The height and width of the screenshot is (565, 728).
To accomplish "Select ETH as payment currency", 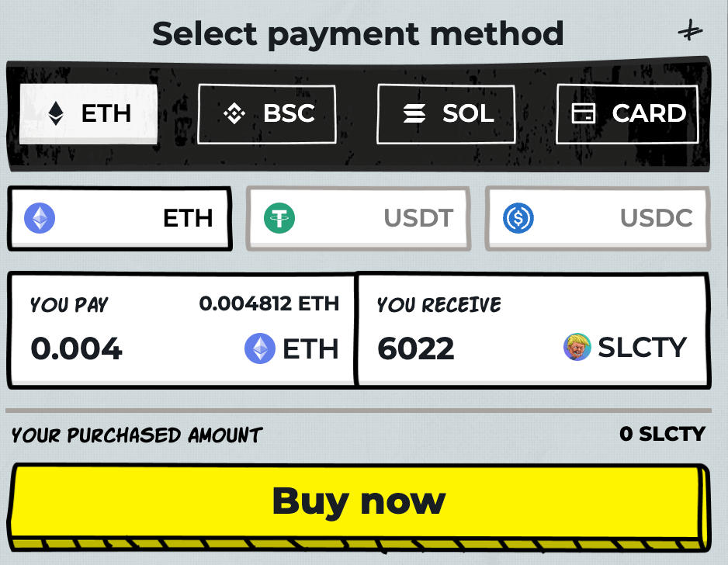I will 120,218.
